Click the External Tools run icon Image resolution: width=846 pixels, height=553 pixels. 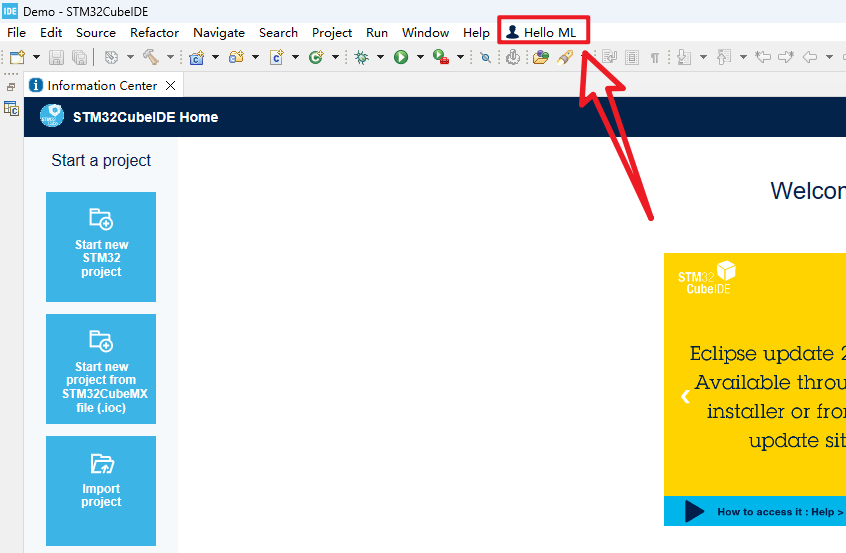(441, 57)
